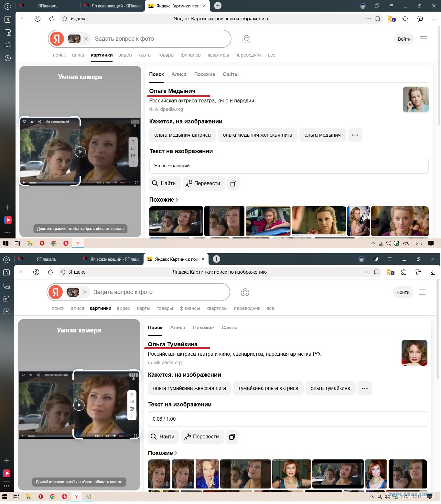This screenshot has height=504, width=441.
Task: Open red video icon in Тумайкина window sidebar
Action: click(x=6, y=473)
